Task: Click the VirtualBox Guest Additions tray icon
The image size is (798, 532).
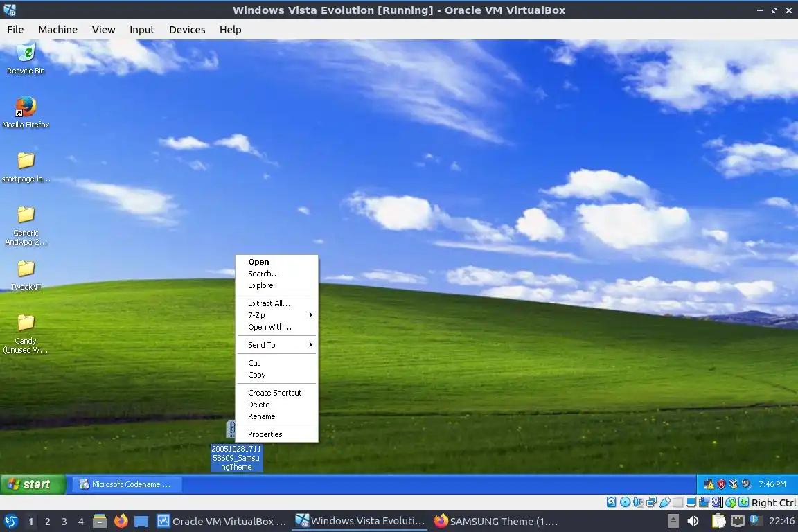Action: [734, 484]
